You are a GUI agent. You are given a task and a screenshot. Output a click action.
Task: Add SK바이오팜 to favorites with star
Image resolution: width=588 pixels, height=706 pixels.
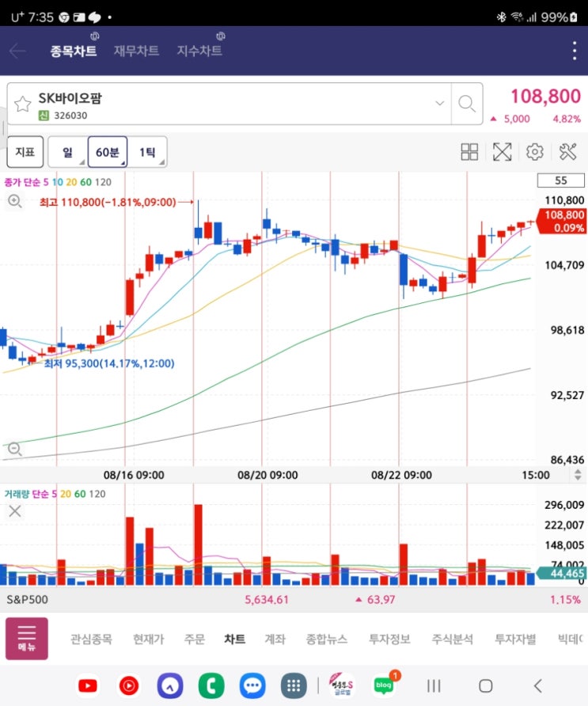pos(22,104)
